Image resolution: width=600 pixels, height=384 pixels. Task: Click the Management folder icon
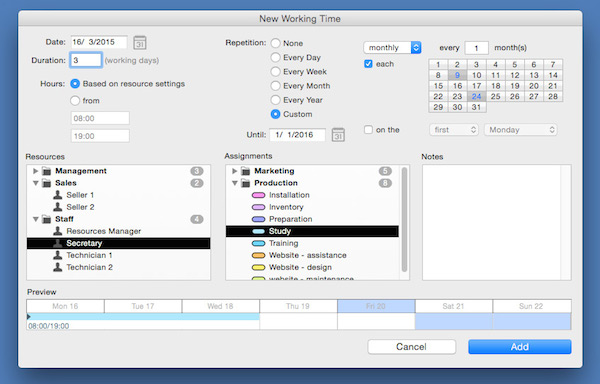[47, 171]
